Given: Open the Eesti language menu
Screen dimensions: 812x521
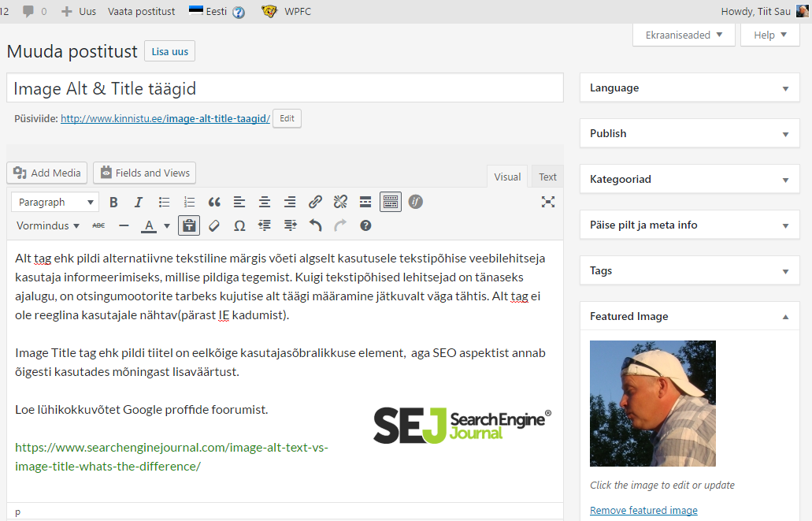Looking at the screenshot, I should point(208,11).
